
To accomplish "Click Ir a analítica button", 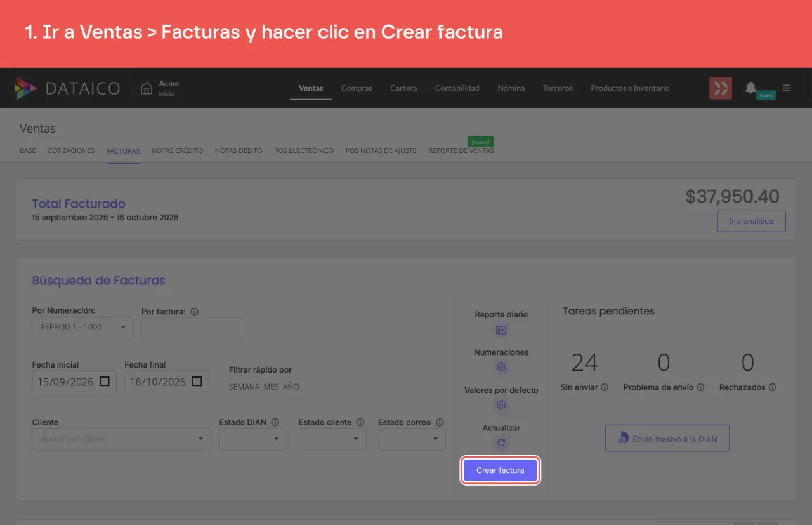I will [x=752, y=222].
